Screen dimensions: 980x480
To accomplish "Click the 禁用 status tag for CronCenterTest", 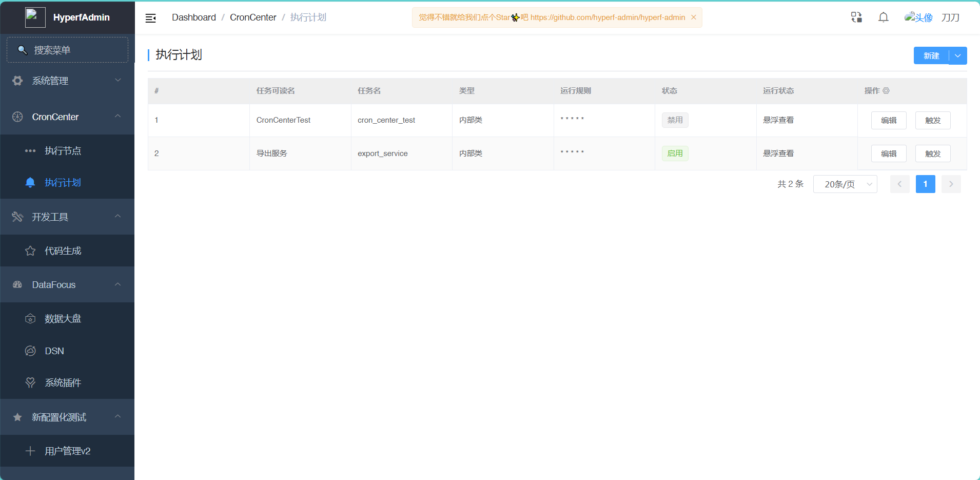I will (x=675, y=120).
